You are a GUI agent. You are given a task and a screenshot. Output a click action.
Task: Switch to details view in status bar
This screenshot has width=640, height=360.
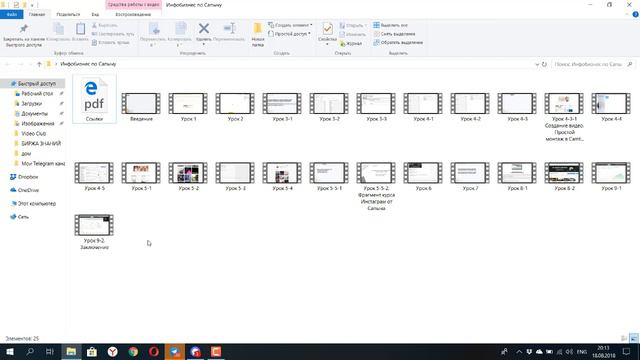624,338
